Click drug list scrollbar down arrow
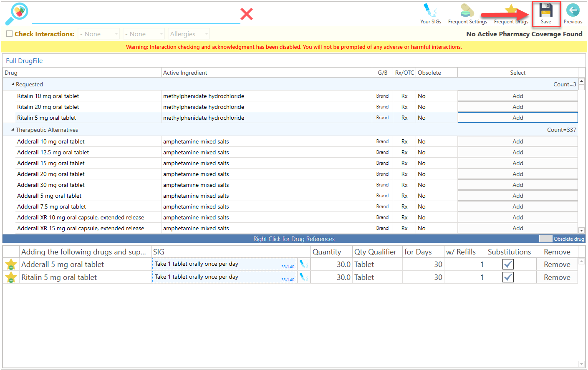Viewport: 588px width, 370px height. point(581,230)
